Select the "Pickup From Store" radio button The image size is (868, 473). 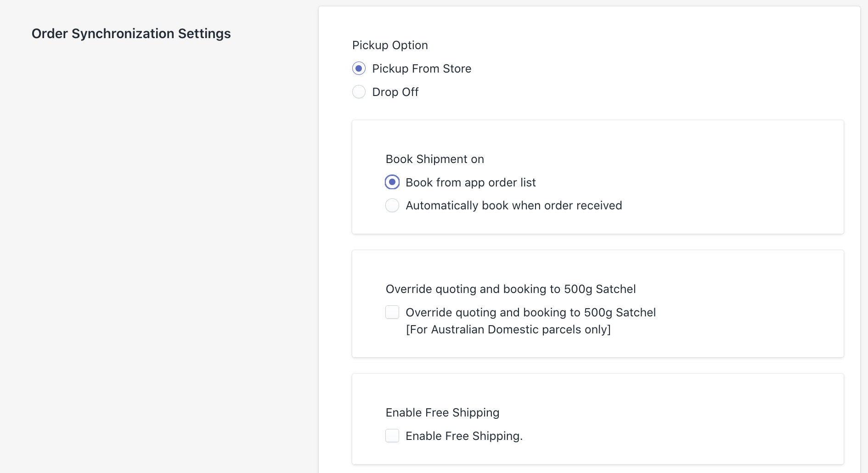(x=359, y=68)
